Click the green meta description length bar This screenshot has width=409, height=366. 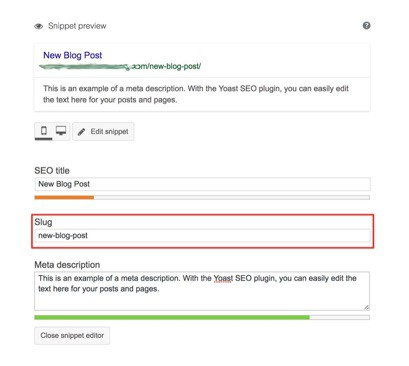coord(172,317)
